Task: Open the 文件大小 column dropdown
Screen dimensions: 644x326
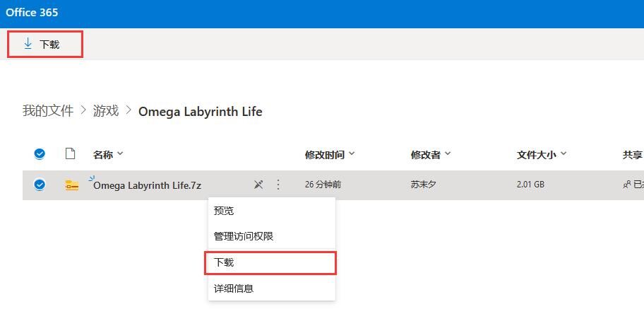Action: pyautogui.click(x=563, y=154)
